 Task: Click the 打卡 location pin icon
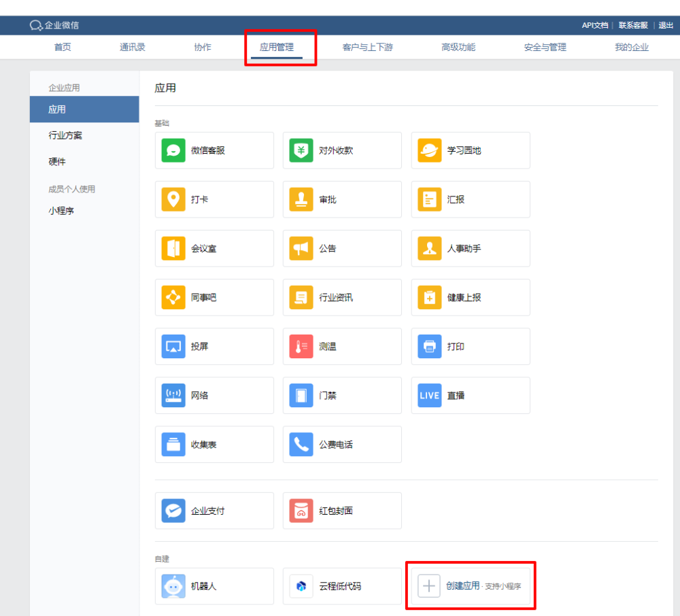(173, 199)
